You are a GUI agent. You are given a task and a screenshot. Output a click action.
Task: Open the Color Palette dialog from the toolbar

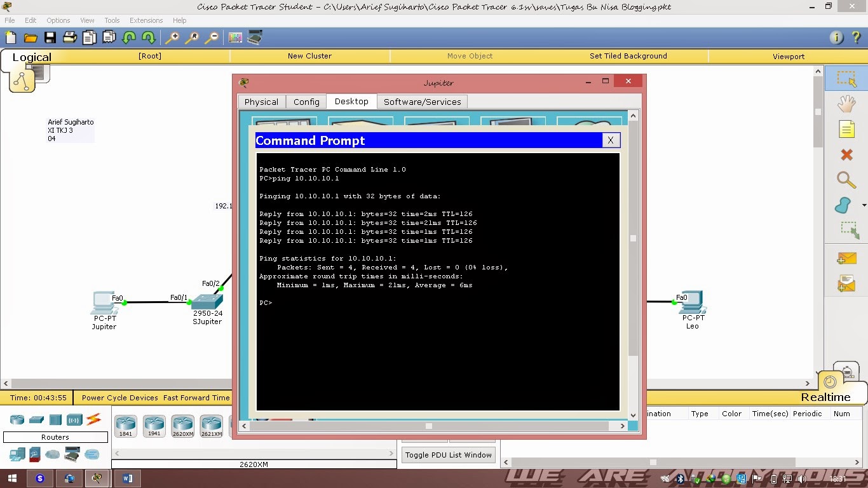[x=234, y=37]
